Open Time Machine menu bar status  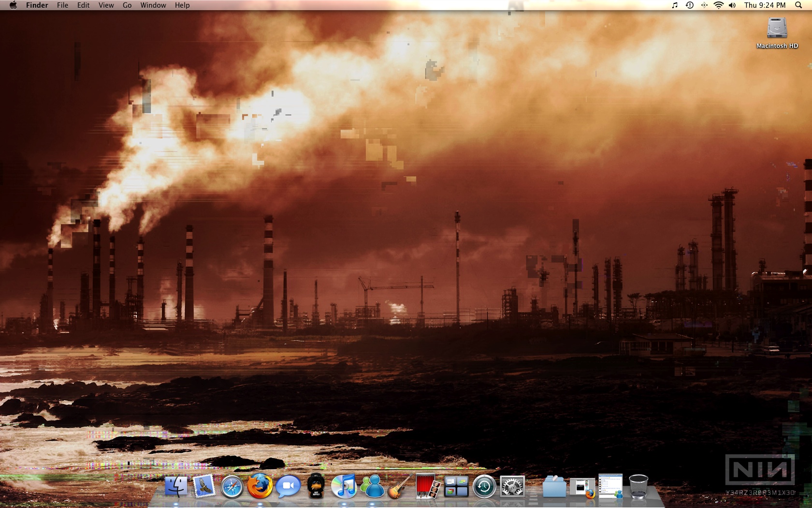[x=690, y=5]
